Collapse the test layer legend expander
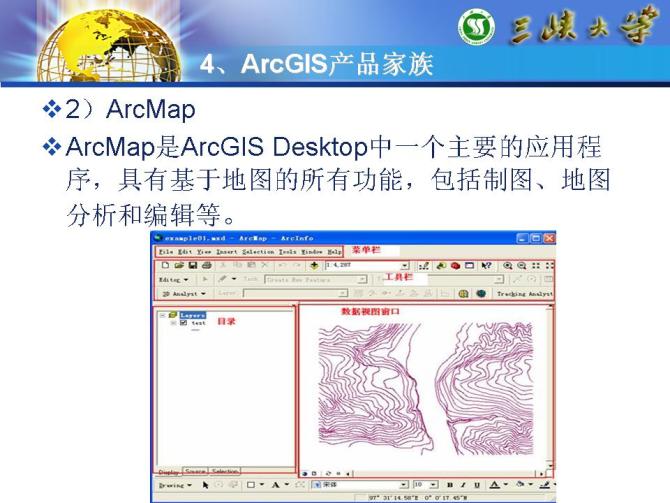This screenshot has width=670, height=503. click(173, 323)
